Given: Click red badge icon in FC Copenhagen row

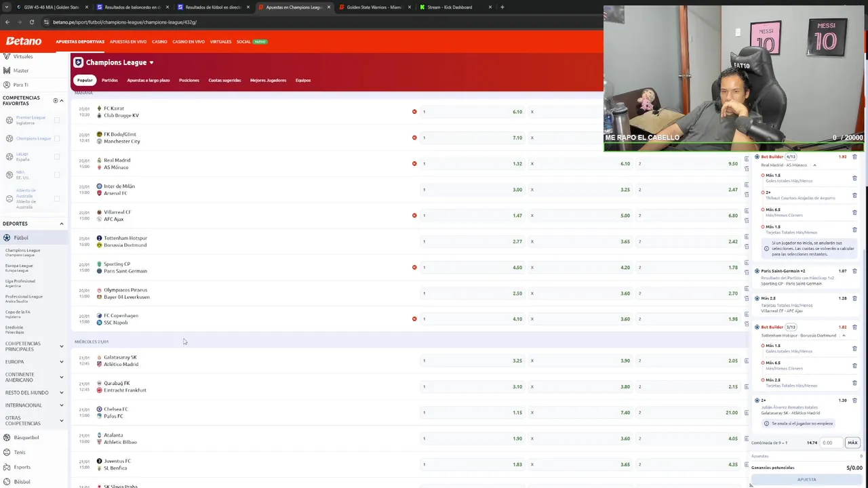Looking at the screenshot, I should (414, 319).
